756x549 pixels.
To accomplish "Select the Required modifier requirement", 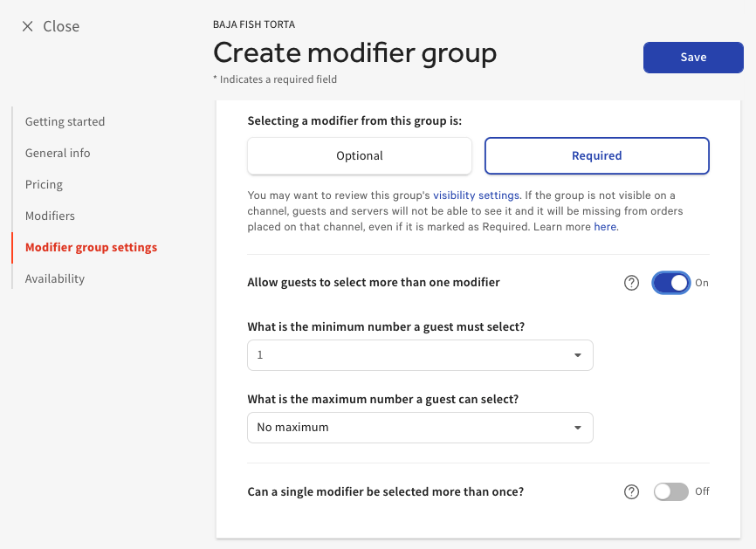I will point(596,156).
